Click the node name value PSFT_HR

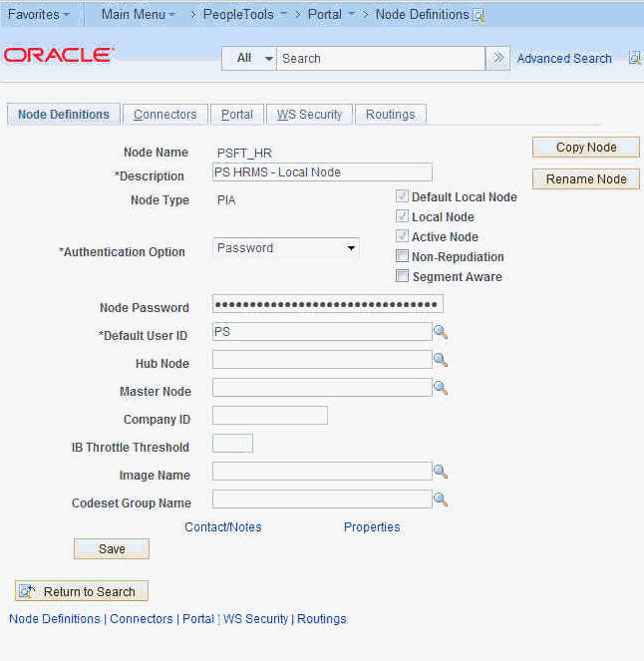coord(244,153)
